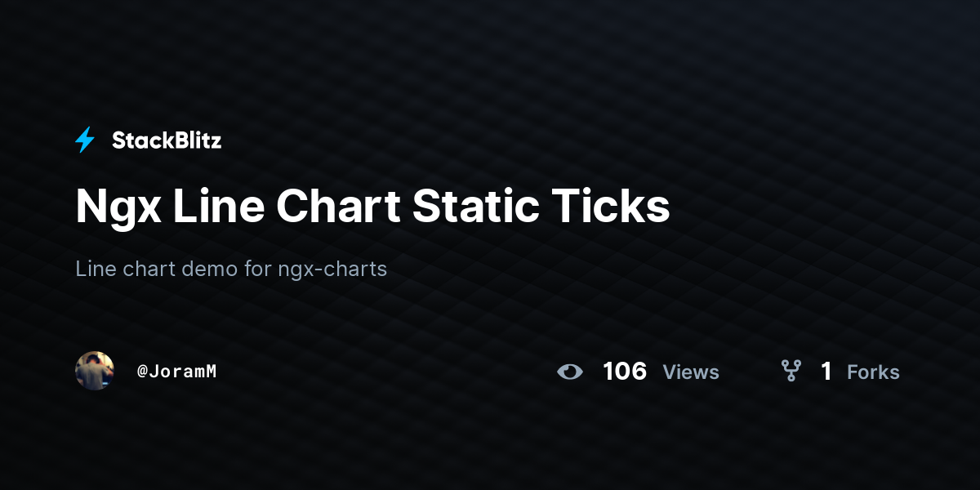
Task: Open the JoramM profile avatar
Action: (x=95, y=371)
